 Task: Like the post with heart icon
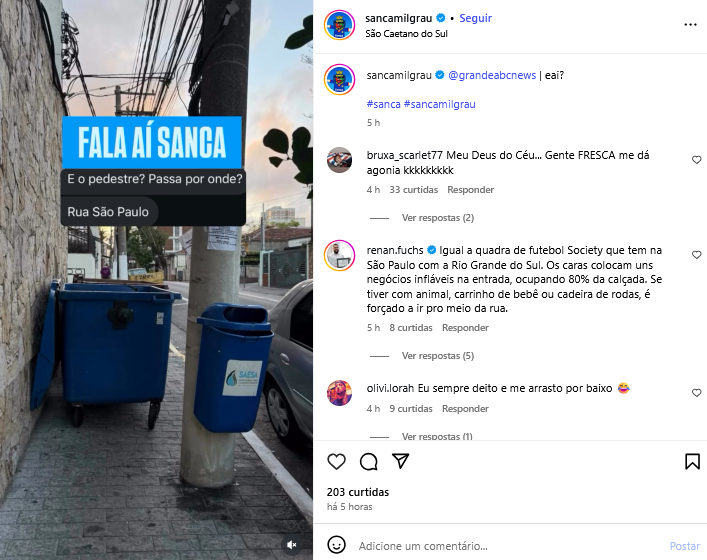click(336, 461)
